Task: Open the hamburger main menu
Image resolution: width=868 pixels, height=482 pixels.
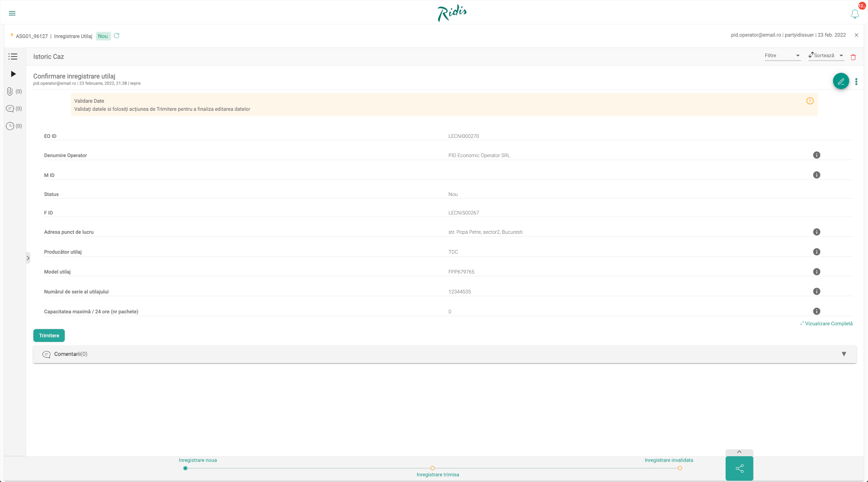Action: (x=12, y=13)
